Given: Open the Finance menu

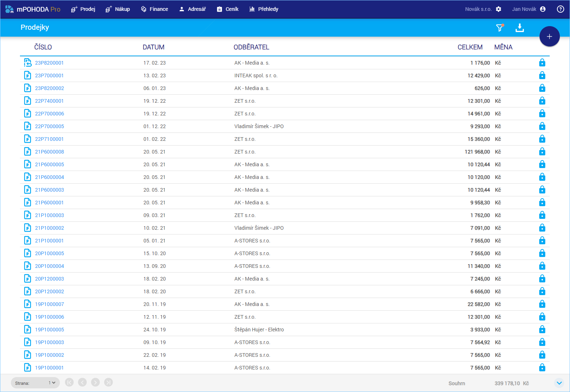Looking at the screenshot, I should click(155, 9).
